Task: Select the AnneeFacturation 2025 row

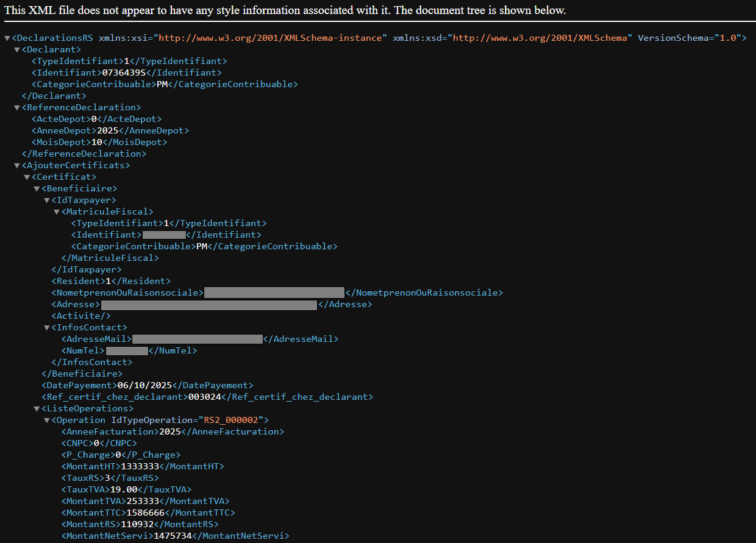Action: tap(173, 432)
